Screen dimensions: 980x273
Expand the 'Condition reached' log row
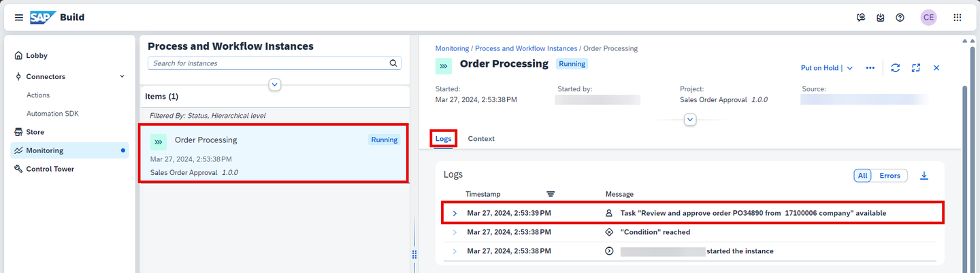tap(455, 232)
